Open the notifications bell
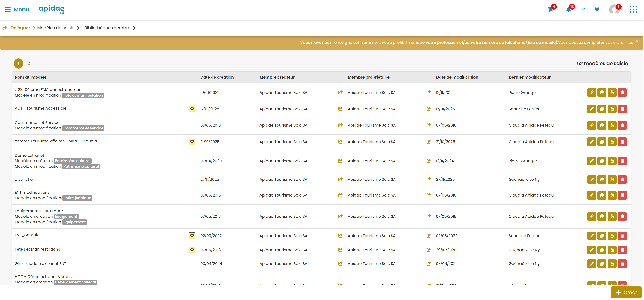The height and width of the screenshot is (300, 644). tap(568, 9)
